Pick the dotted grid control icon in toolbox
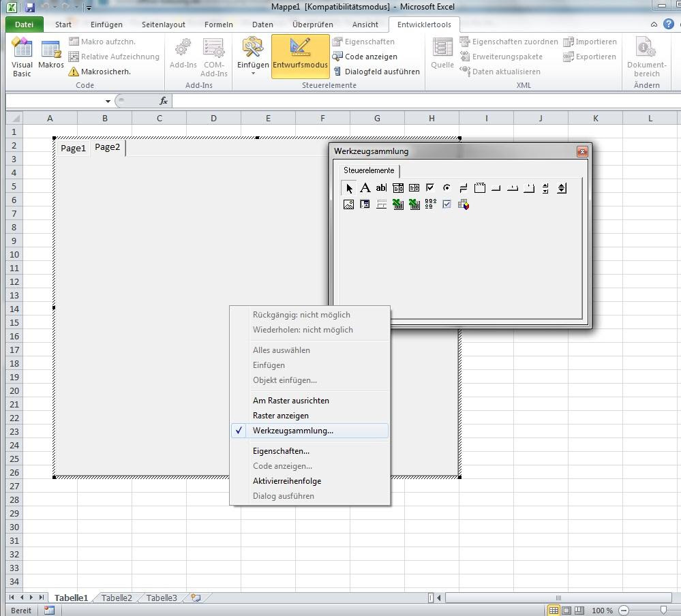The height and width of the screenshot is (616, 681). click(430, 204)
